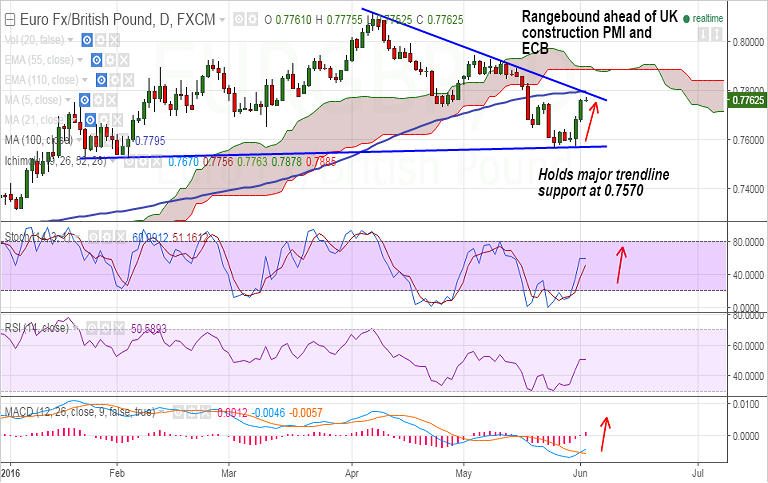Remove the EMA (55, close) indicator
Screen dimensions: 768x483
123,60
